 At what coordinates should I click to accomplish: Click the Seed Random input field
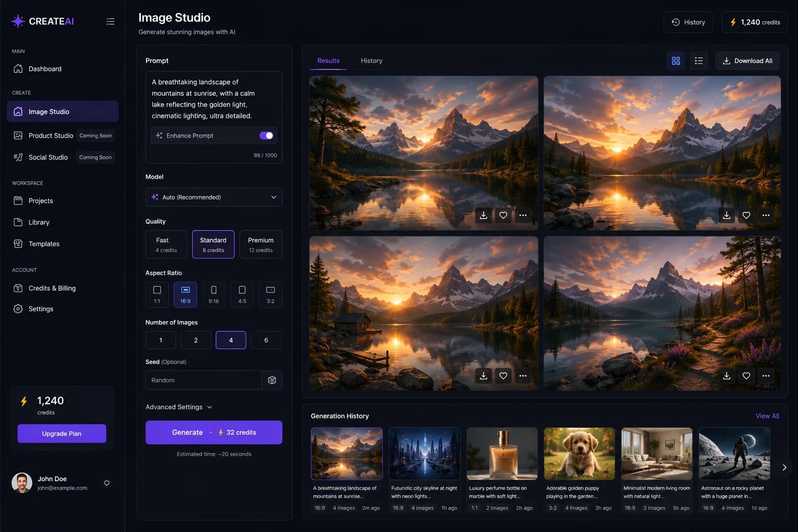point(204,380)
